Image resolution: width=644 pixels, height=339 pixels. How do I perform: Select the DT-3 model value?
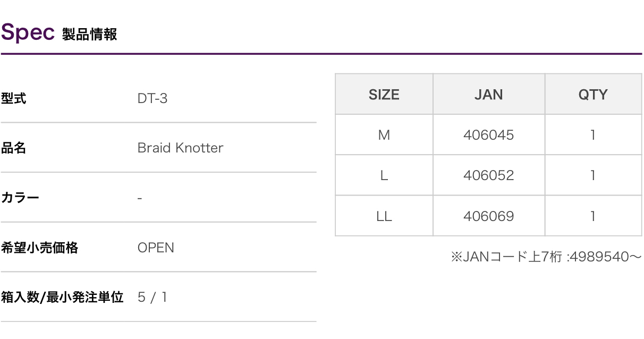pos(152,98)
